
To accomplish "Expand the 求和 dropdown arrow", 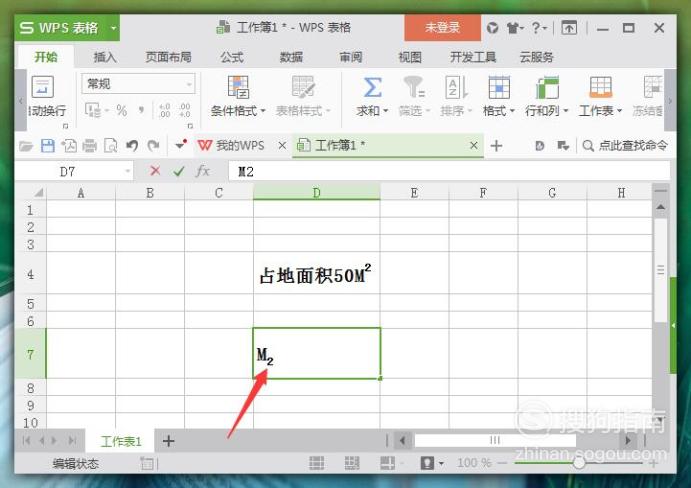I will click(386, 111).
